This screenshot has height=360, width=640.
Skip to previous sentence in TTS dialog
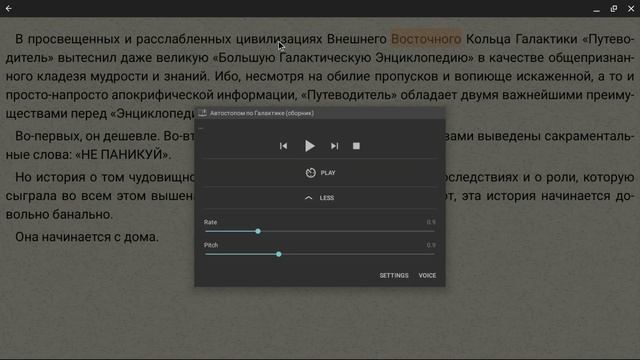click(x=283, y=146)
